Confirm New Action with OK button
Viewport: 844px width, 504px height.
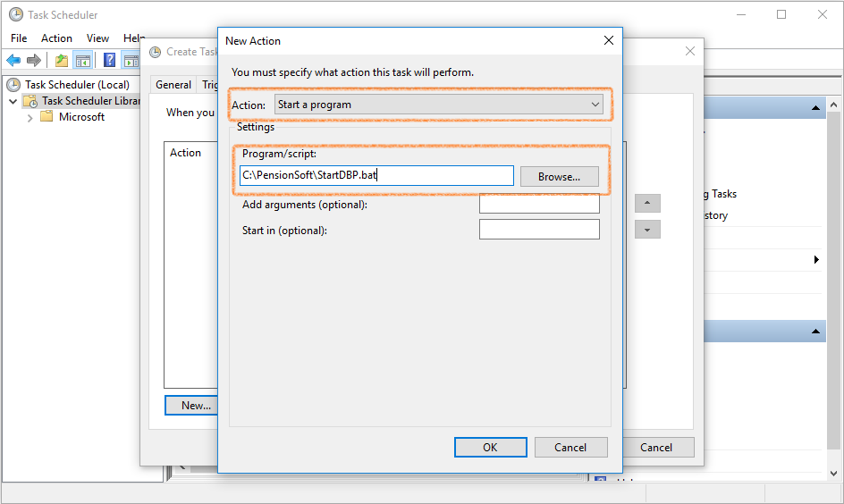pyautogui.click(x=490, y=448)
